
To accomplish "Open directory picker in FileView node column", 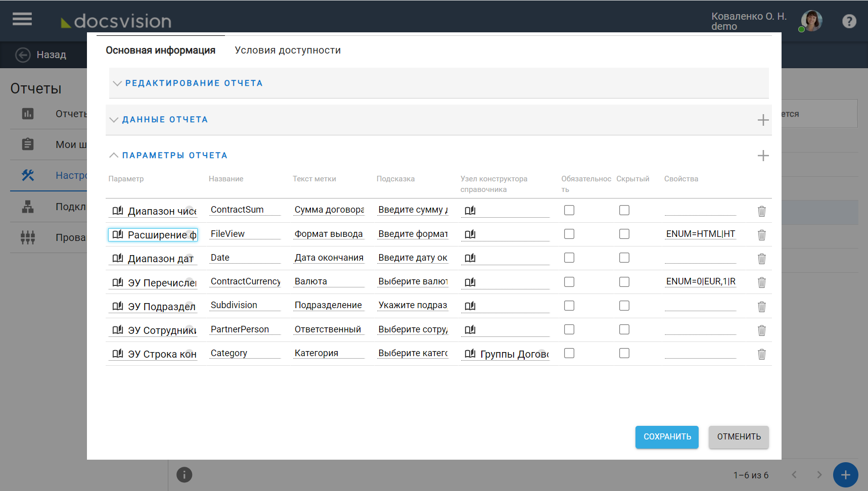I will coord(470,234).
